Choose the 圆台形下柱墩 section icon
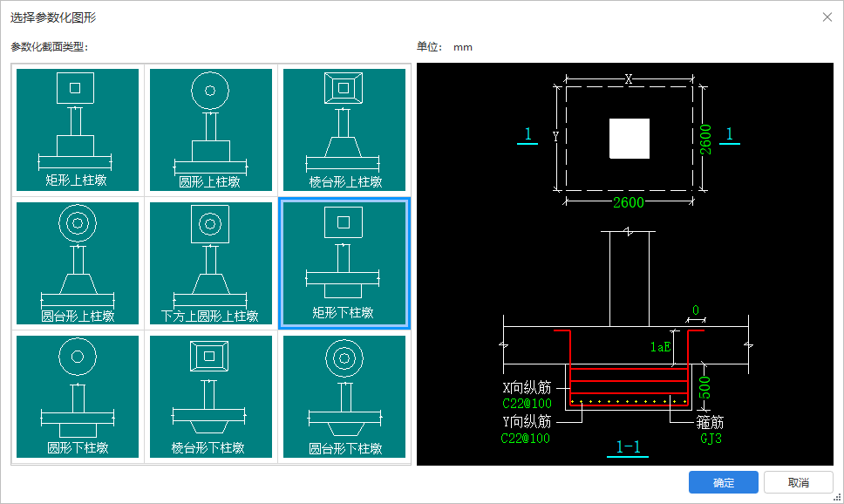 click(x=344, y=397)
